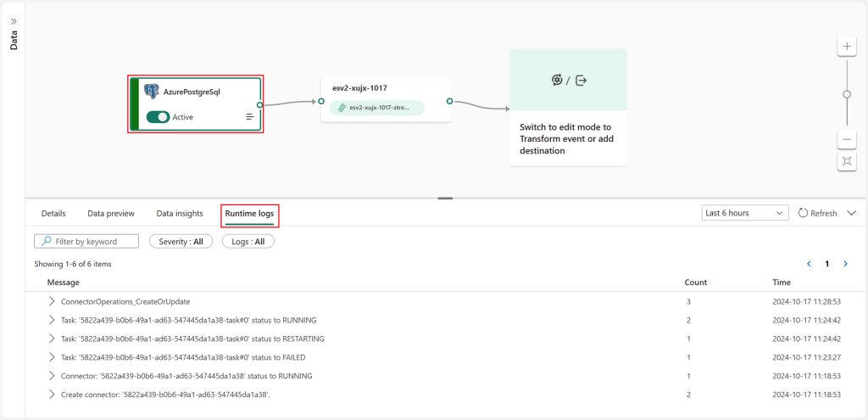Click the fit-to-view icon
Viewport: 868px width, 420px height.
pyautogui.click(x=847, y=161)
